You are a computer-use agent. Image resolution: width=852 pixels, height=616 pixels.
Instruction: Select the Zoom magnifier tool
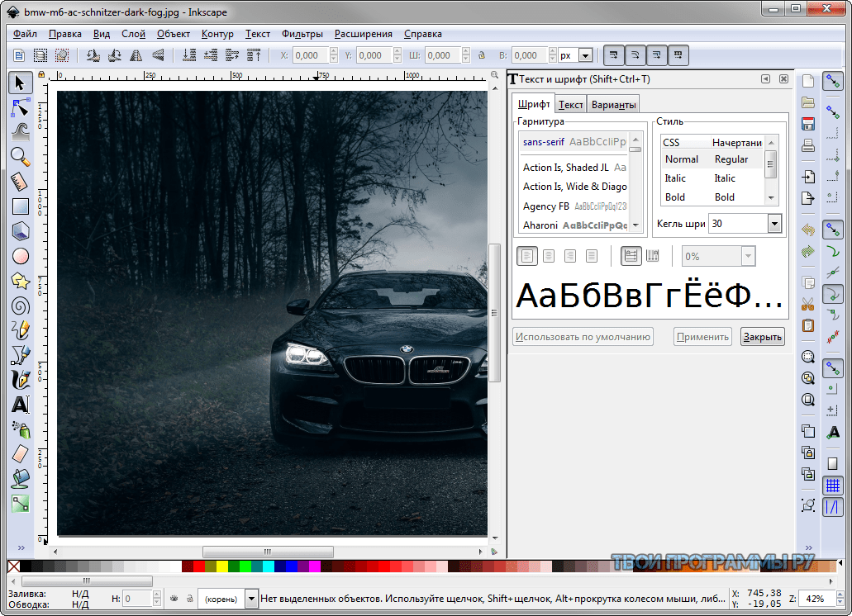click(x=20, y=157)
